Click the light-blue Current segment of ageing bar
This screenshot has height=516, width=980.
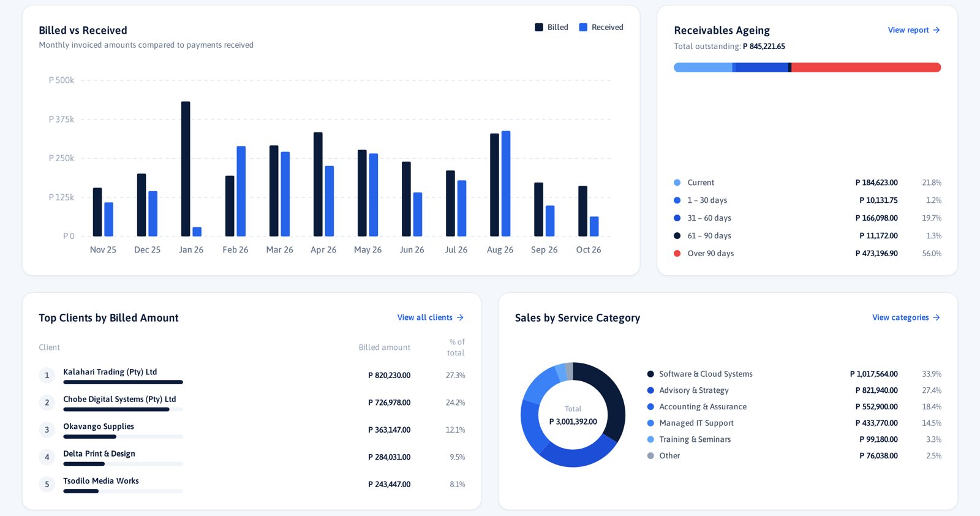[x=703, y=67]
